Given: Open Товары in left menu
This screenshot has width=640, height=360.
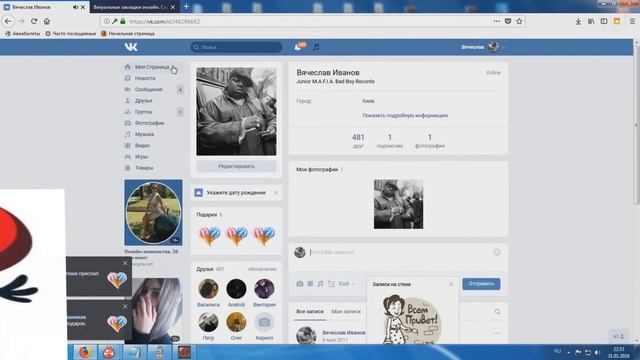Looking at the screenshot, I should tap(144, 168).
